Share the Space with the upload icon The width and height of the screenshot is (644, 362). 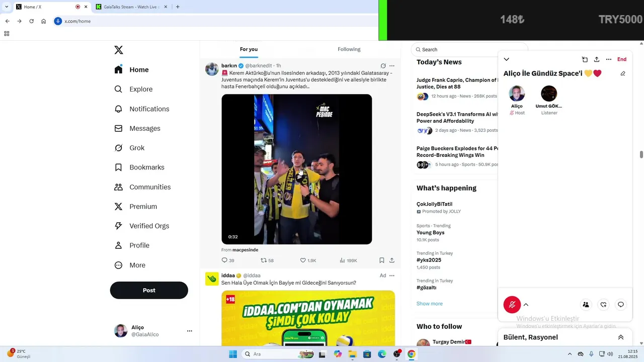[x=597, y=59]
